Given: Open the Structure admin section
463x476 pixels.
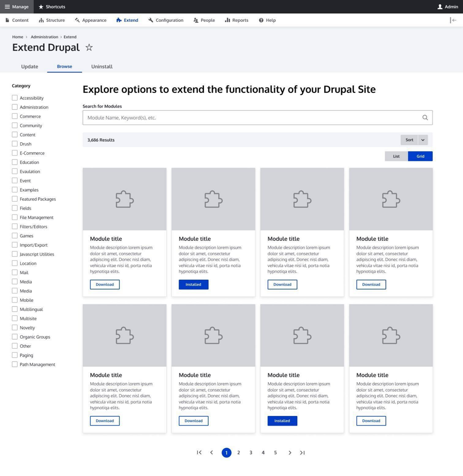Looking at the screenshot, I should 52,20.
